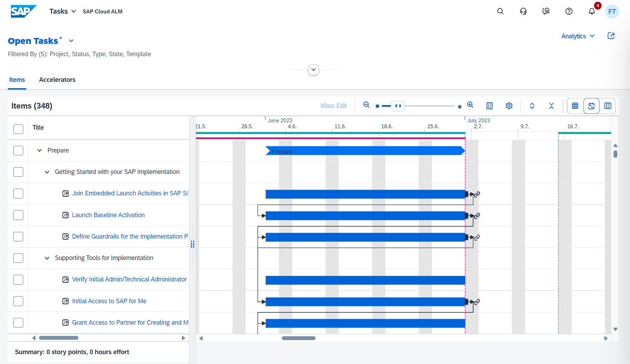
Task: Select all items via the header checkbox
Action: tap(18, 129)
